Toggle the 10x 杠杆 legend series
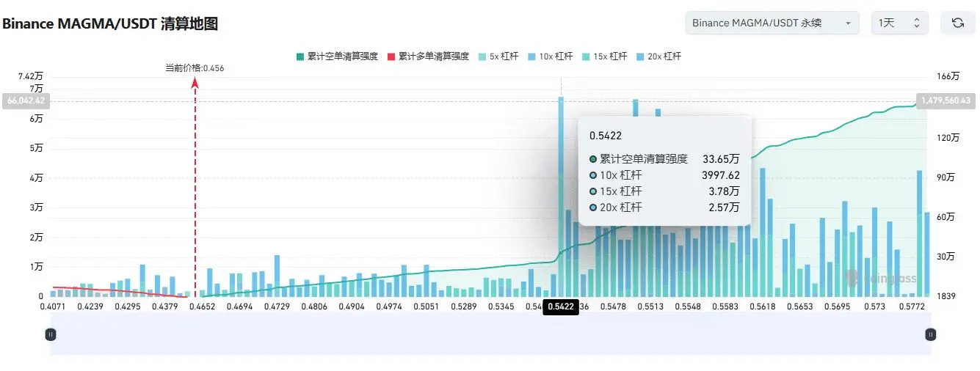This screenshot has width=980, height=371. point(550,56)
